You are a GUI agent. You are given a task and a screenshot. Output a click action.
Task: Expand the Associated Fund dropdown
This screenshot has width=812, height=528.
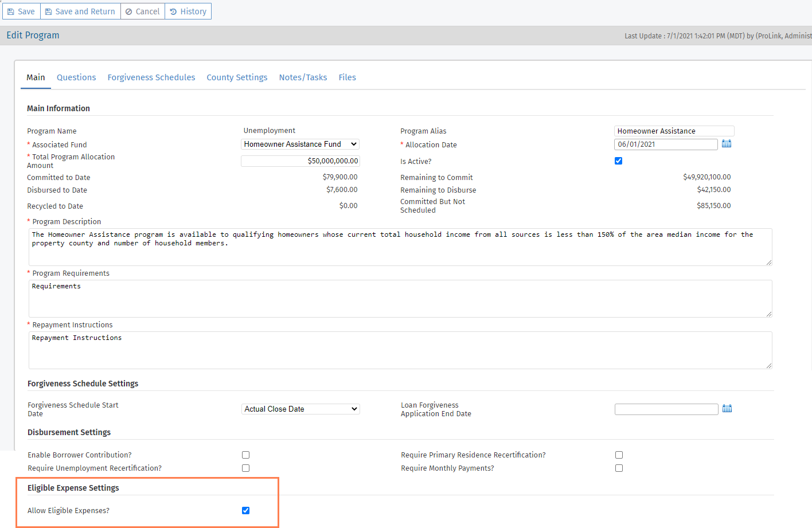(300, 144)
